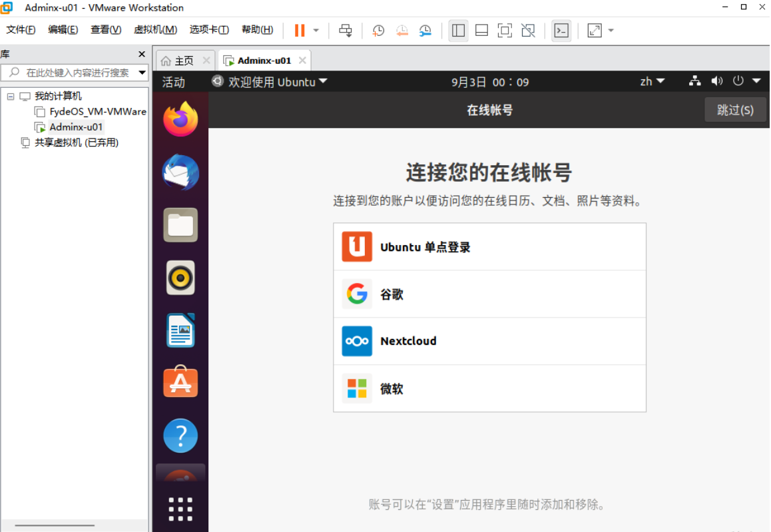Toggle the thumbnail bar view
The image size is (771, 532).
482,31
